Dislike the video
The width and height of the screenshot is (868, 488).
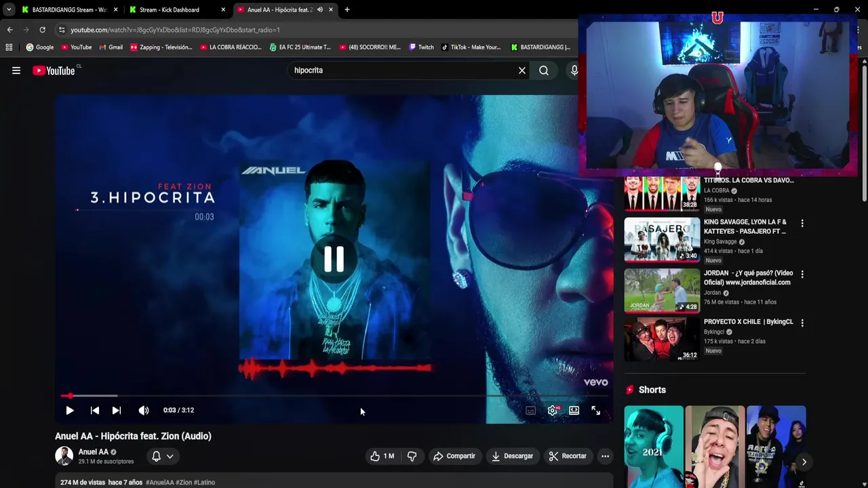click(412, 456)
